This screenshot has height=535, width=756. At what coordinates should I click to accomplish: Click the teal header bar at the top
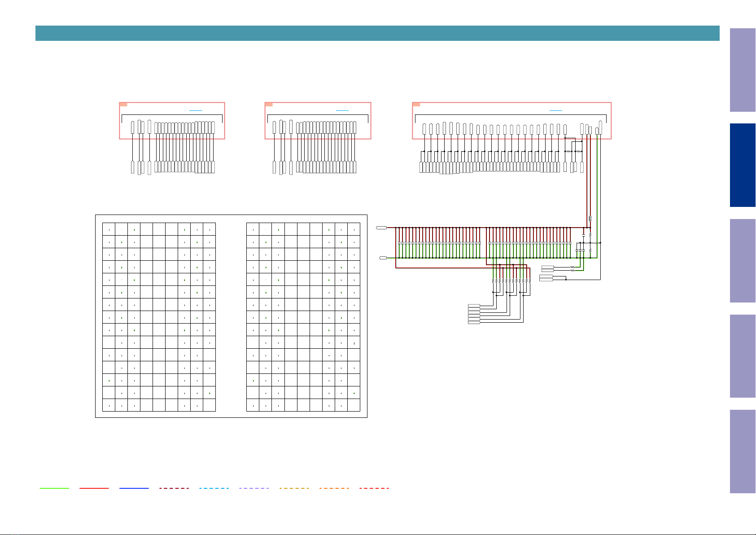377,33
